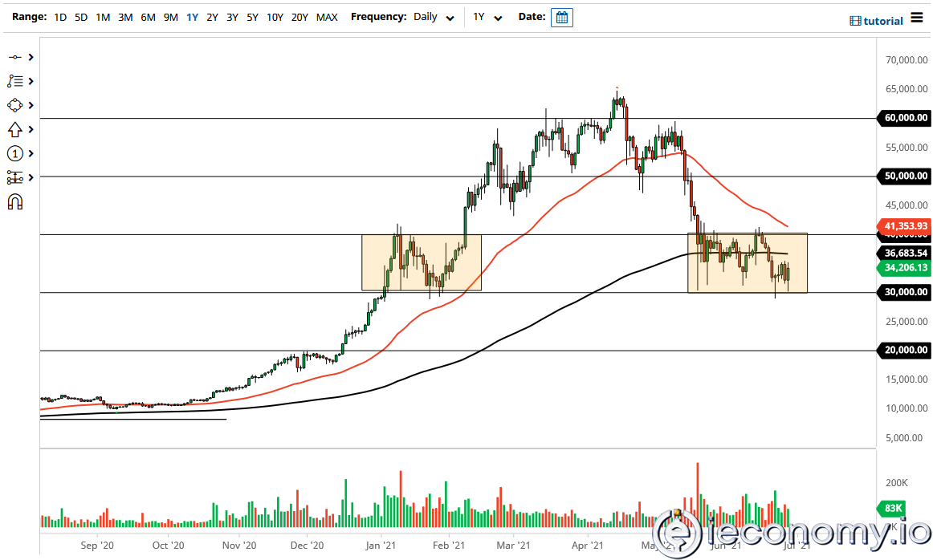The image size is (933, 560).
Task: Switch range to MAX
Action: 327,17
